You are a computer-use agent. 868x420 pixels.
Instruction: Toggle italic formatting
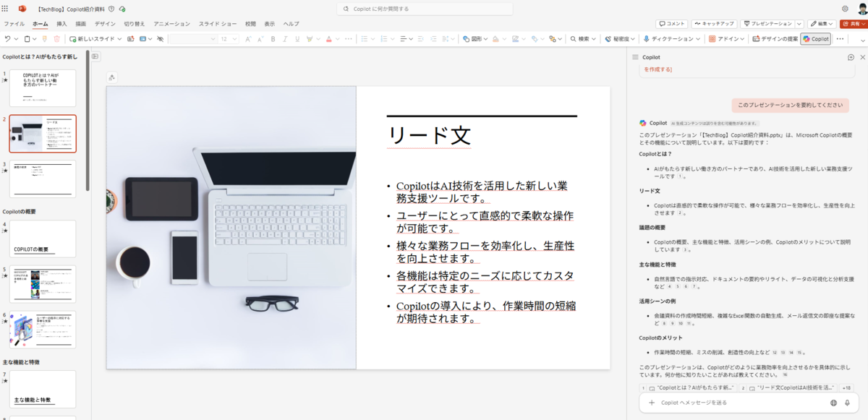coord(286,39)
